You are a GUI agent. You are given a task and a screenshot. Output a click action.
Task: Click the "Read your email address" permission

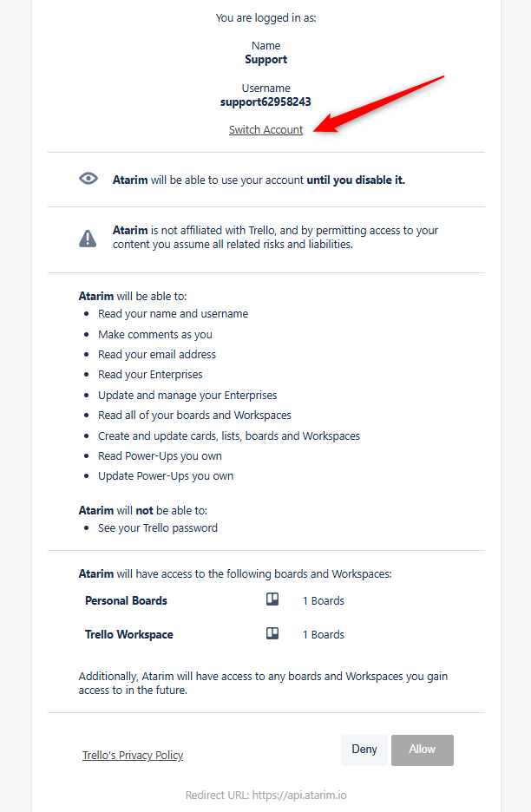(x=157, y=354)
